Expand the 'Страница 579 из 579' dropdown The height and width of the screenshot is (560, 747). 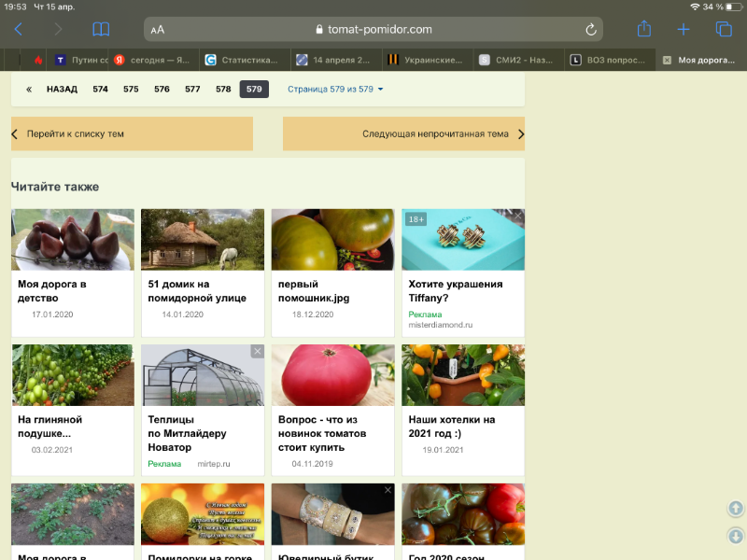(x=336, y=90)
